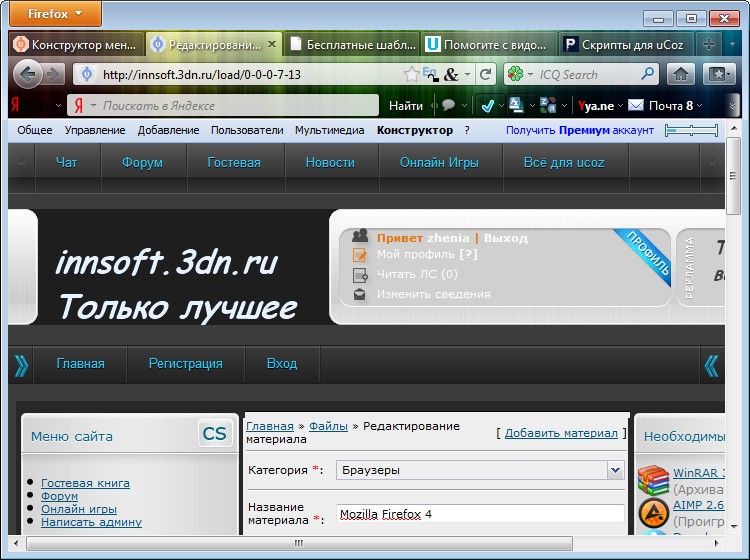Click the Регистрация navigation link
Screen dimensions: 750x560
click(x=186, y=363)
